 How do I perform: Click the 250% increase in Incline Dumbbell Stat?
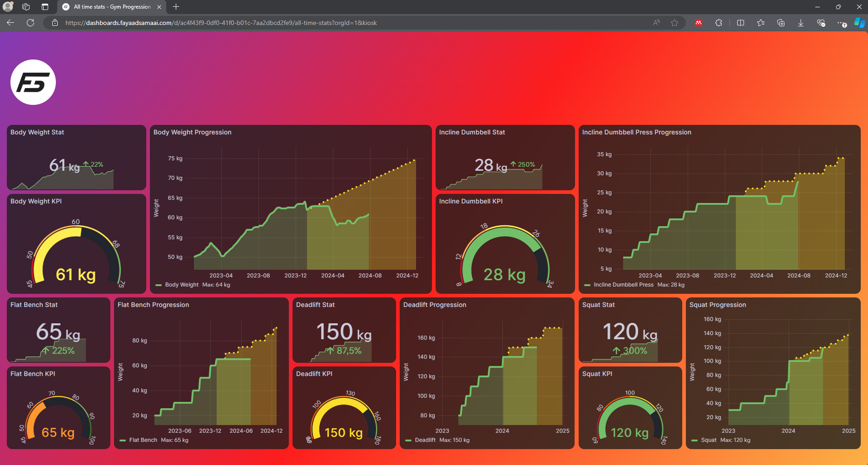tap(522, 164)
